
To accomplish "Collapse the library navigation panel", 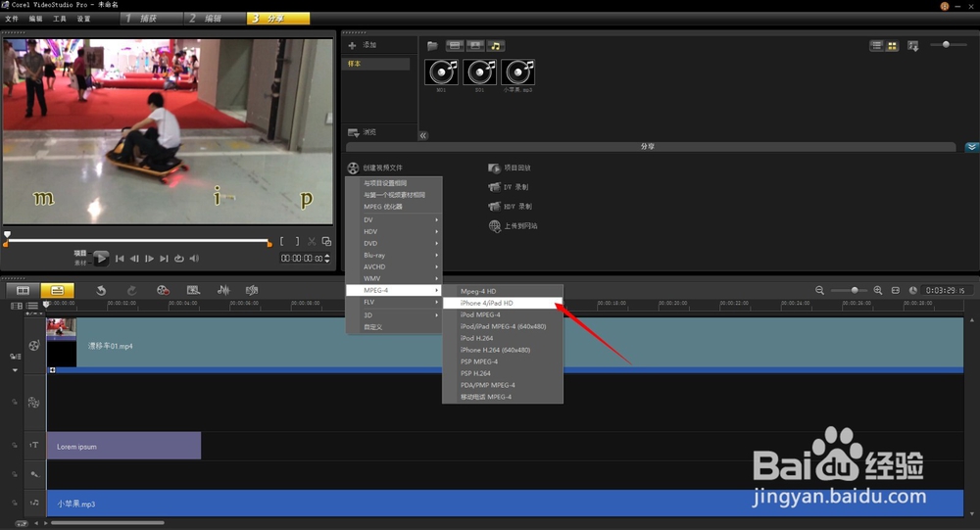I will point(423,135).
